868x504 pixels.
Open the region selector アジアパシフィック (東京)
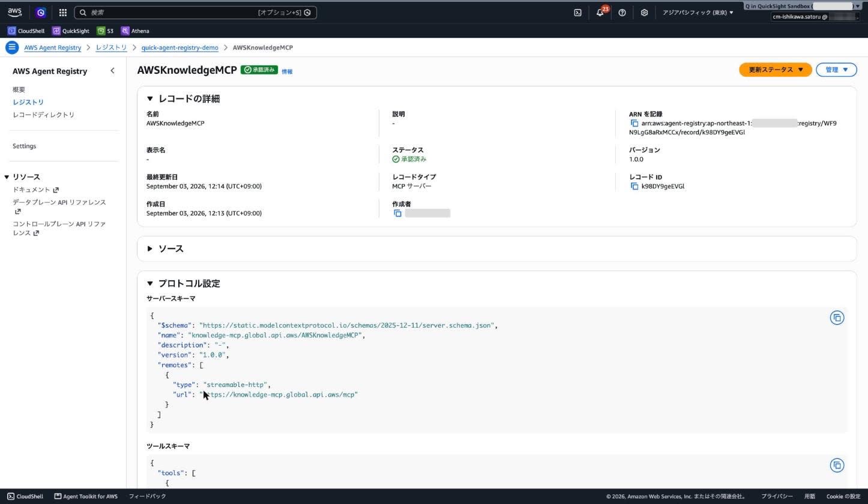click(x=698, y=12)
